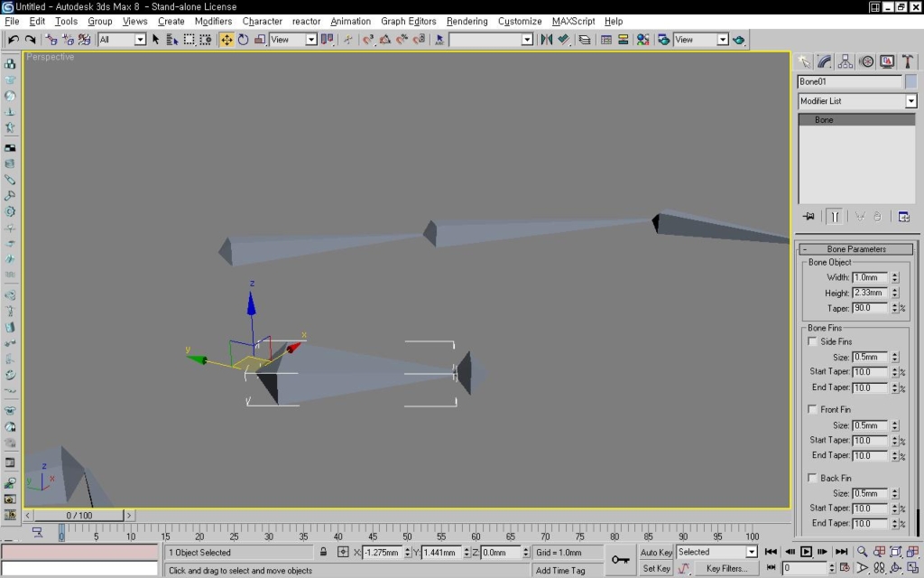Activate the Select and Rotate tool
Viewport: 924px width, 578px height.
click(x=243, y=40)
